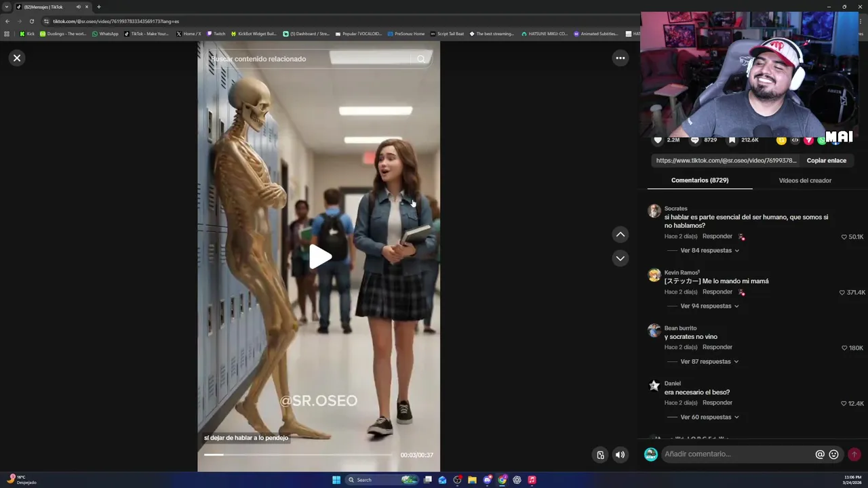This screenshot has height=488, width=868.
Task: Go to the next video with down arrow
Action: (x=620, y=258)
